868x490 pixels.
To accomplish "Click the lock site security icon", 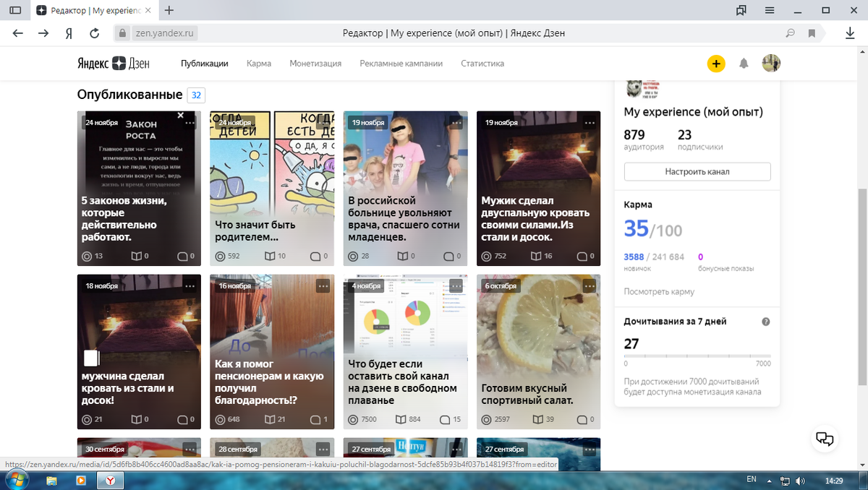I will (121, 33).
